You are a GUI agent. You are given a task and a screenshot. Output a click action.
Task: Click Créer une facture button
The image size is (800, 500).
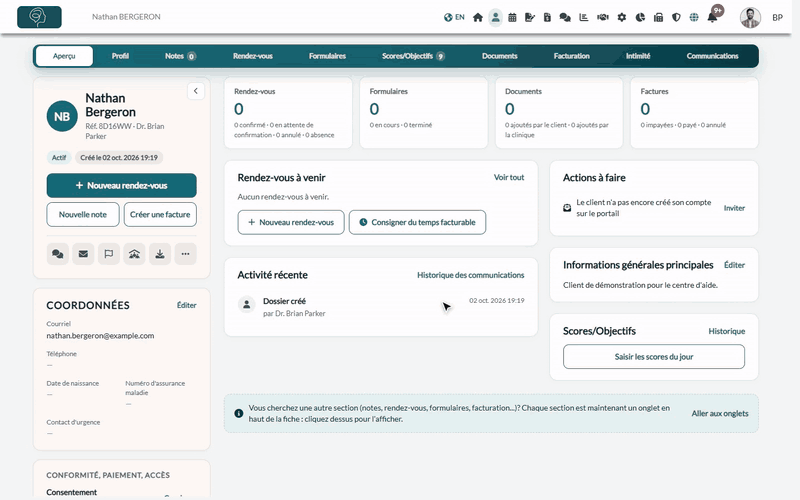point(160,214)
